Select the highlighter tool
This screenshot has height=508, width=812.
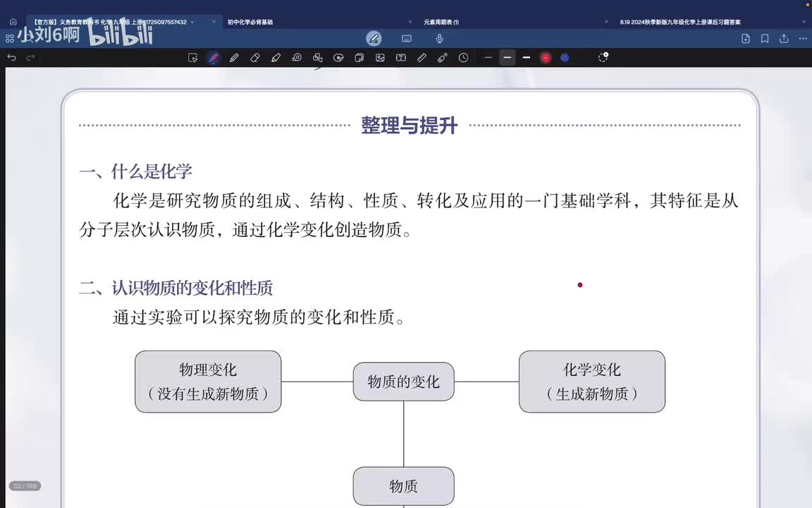pos(276,58)
